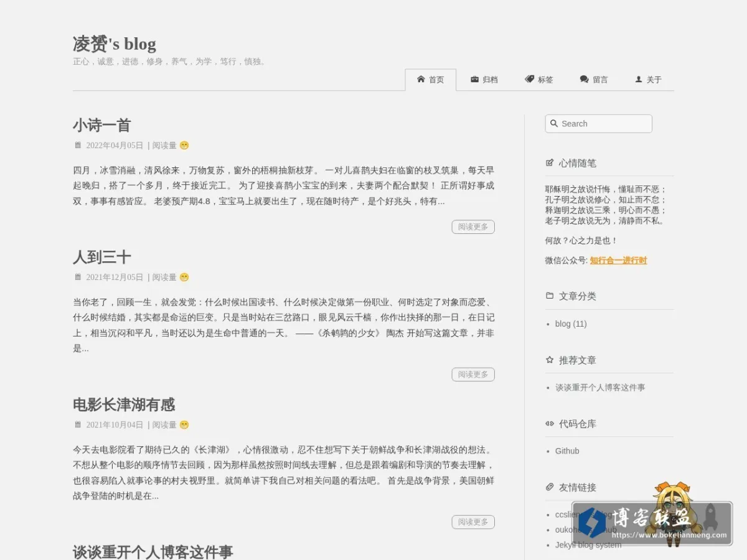Click the 文章分类 sidebar heading

[578, 296]
